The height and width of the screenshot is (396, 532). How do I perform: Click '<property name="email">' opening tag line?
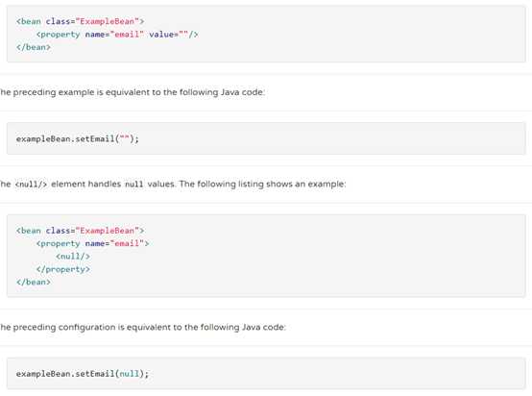92,243
